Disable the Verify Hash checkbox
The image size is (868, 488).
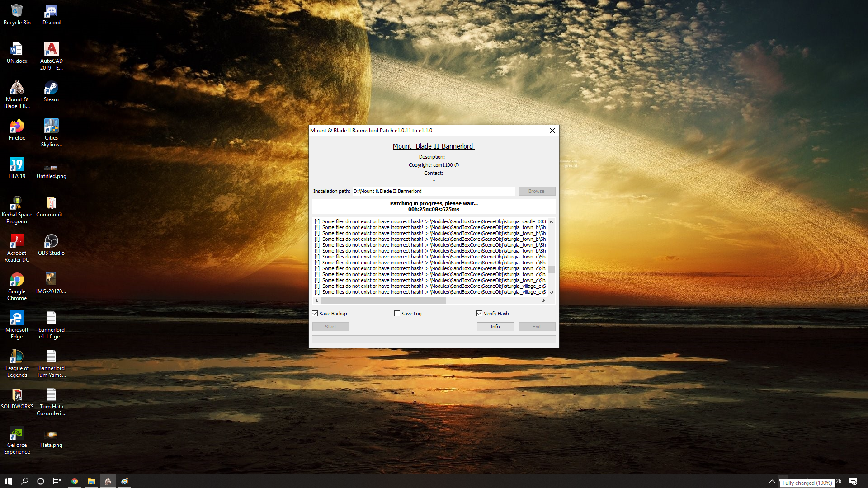pyautogui.click(x=480, y=314)
